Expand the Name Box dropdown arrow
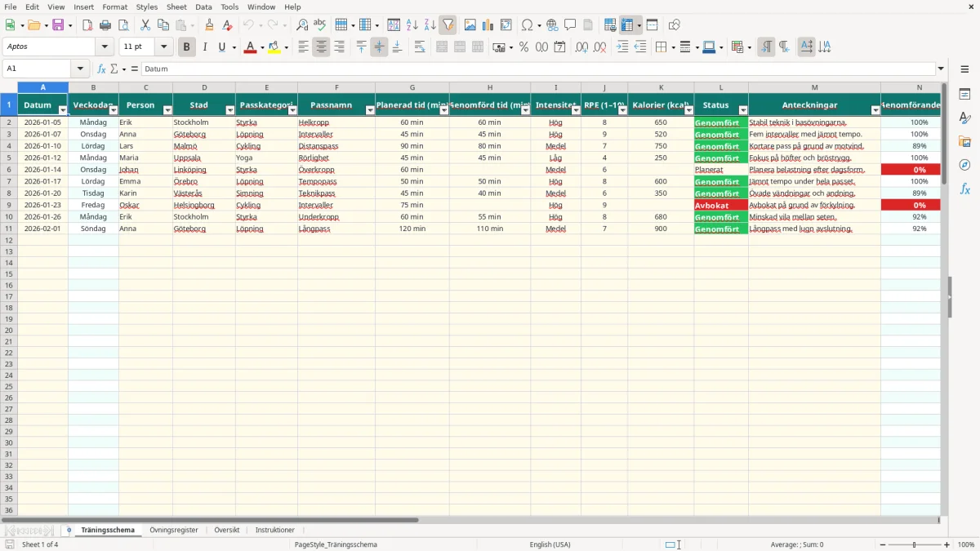 tap(79, 69)
